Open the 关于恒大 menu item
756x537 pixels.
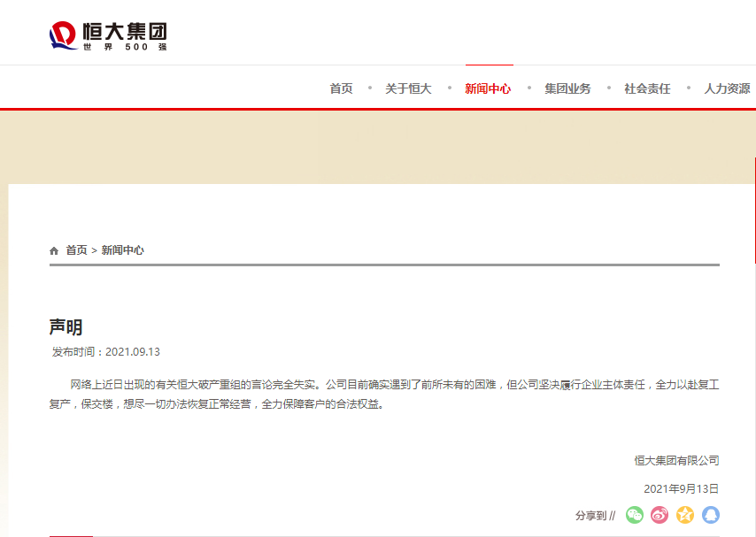[408, 88]
